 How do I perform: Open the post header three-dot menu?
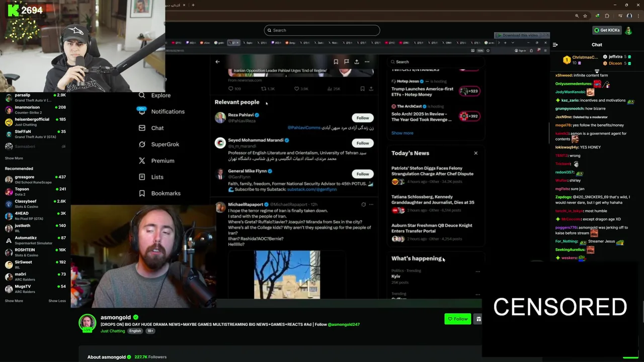click(x=367, y=62)
